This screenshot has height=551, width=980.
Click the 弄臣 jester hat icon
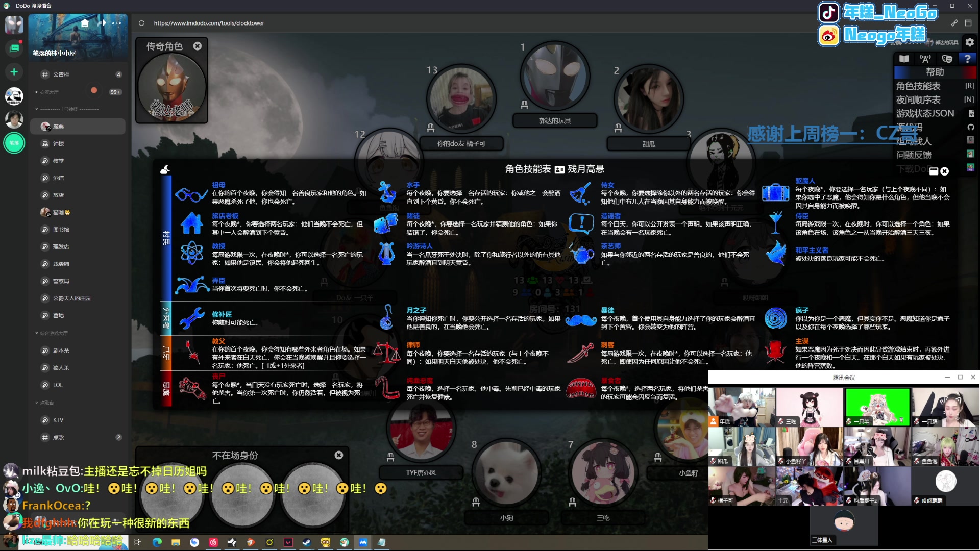[x=191, y=285]
